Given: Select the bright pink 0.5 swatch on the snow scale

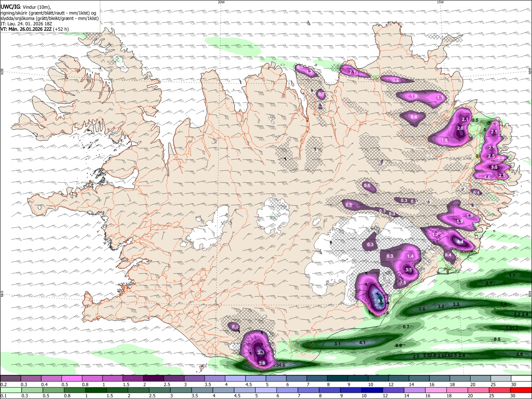Looking at the screenshot, I should click(71, 379).
